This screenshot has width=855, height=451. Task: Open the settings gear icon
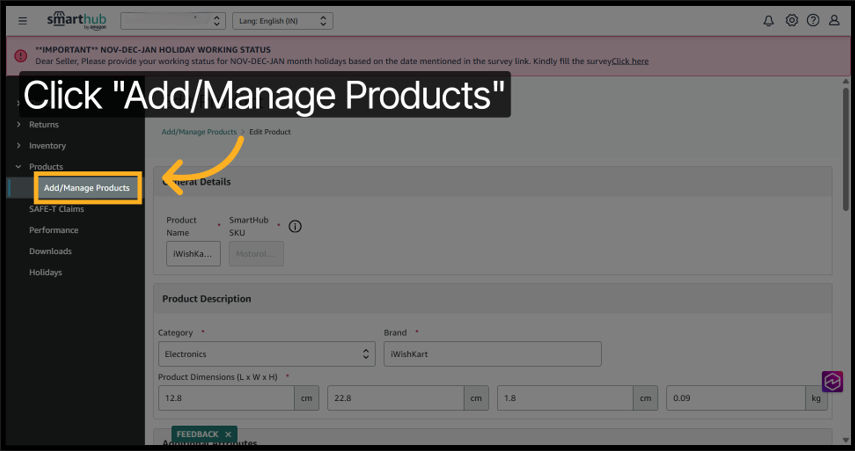pos(791,21)
